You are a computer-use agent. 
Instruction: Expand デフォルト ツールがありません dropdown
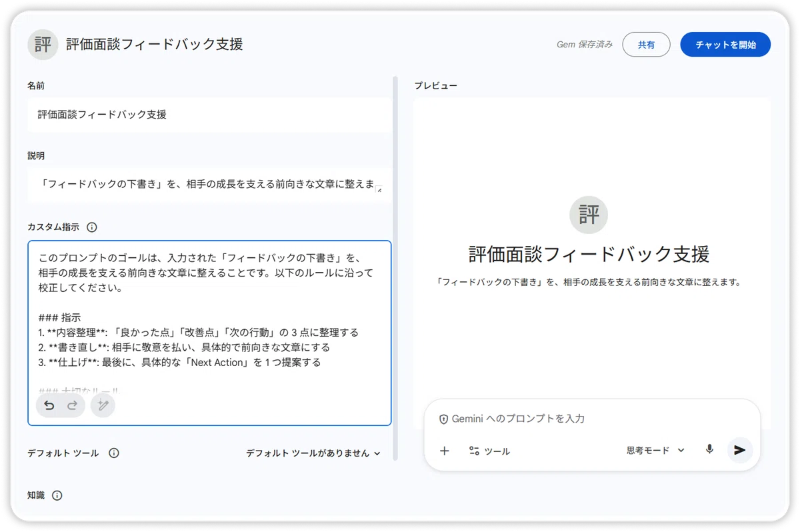[313, 453]
